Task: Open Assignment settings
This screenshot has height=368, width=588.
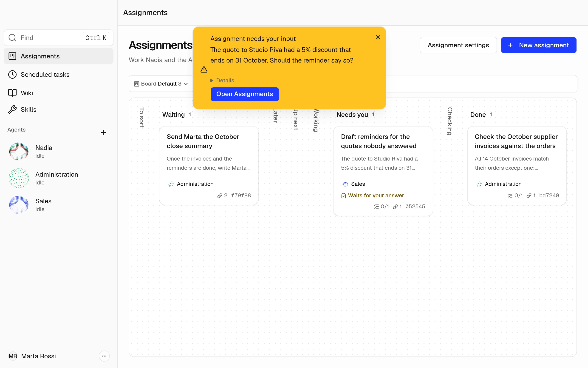Action: pyautogui.click(x=458, y=45)
